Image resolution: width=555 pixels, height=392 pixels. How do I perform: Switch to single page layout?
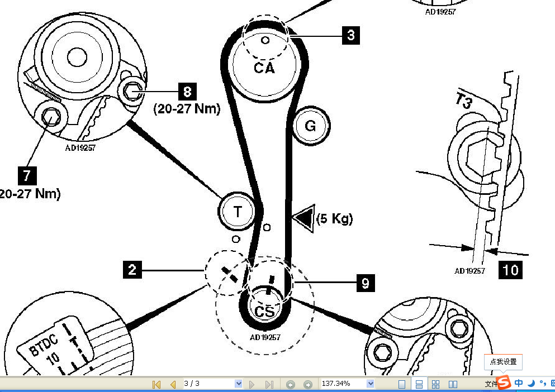click(x=402, y=384)
